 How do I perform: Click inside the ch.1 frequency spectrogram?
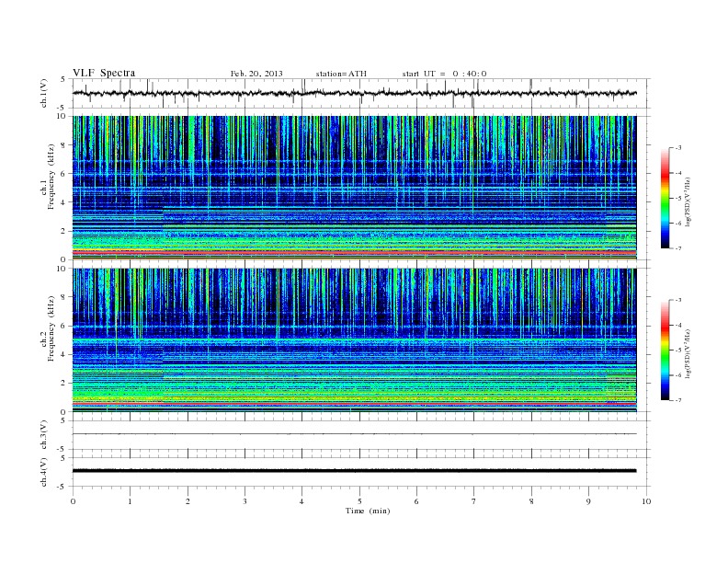pos(354,188)
